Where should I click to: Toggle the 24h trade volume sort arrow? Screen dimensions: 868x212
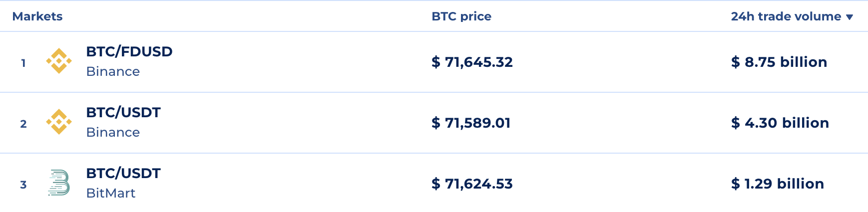coord(849,17)
